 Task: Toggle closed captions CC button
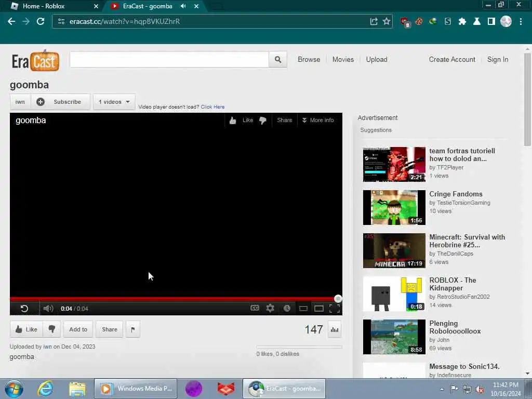coord(255,308)
